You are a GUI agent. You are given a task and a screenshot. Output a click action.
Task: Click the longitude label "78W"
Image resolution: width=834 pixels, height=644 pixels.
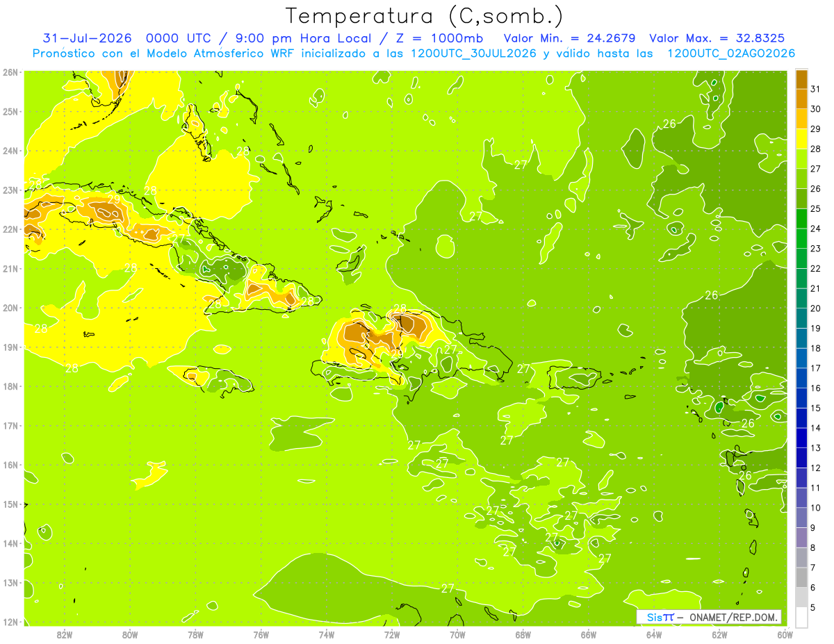[196, 634]
